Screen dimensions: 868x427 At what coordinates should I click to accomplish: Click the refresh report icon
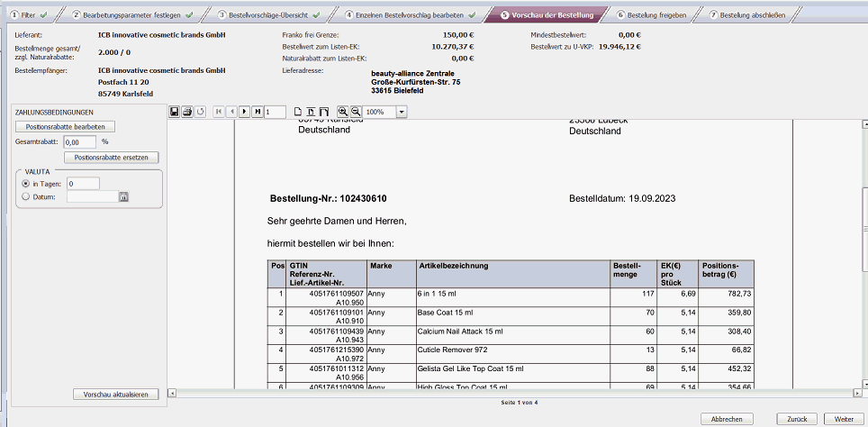201,112
